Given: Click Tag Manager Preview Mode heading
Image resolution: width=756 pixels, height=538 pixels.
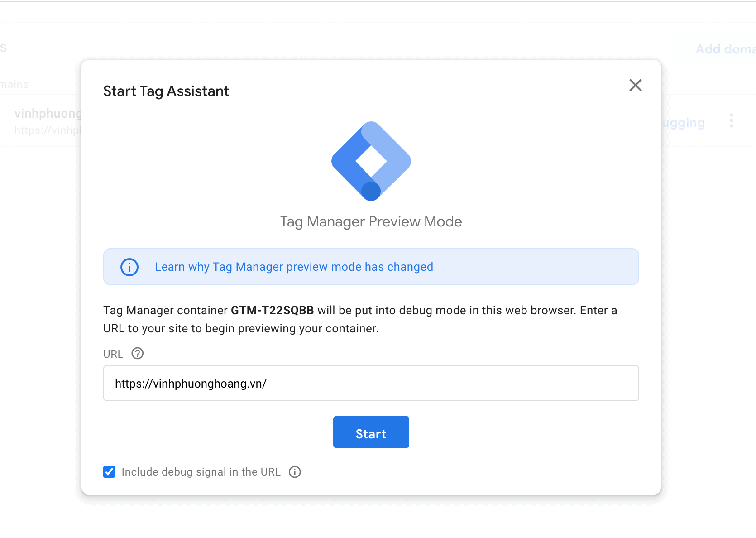Looking at the screenshot, I should pyautogui.click(x=371, y=221).
